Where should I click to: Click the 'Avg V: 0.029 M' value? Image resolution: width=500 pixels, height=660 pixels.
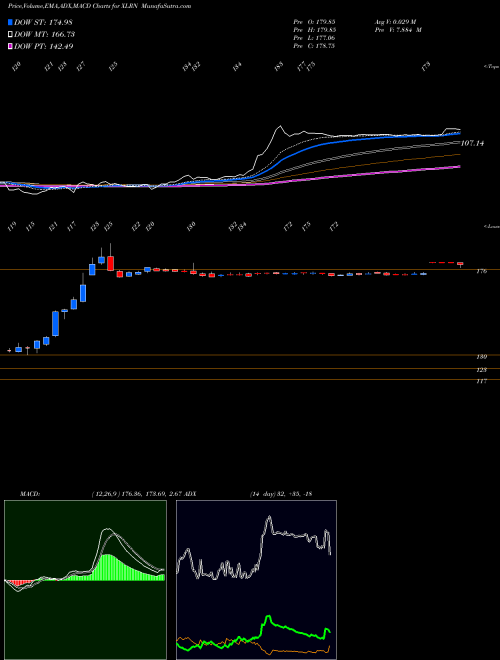coord(398,21)
